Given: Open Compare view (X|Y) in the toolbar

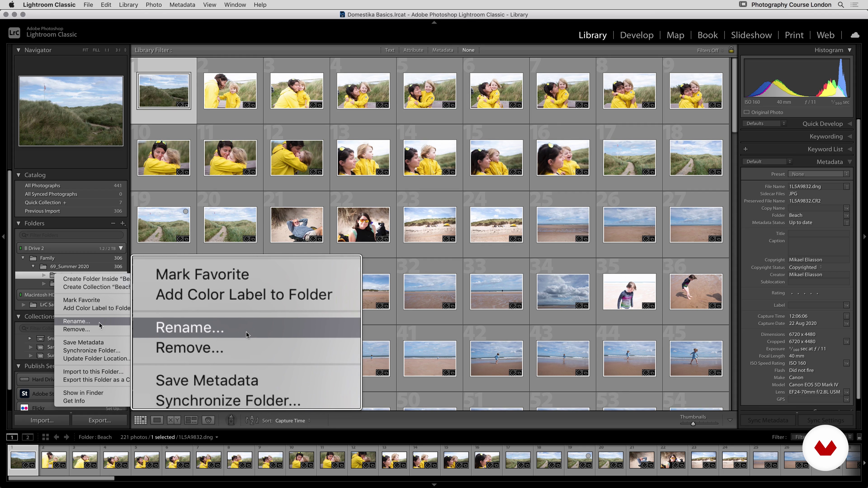Looking at the screenshot, I should [174, 420].
